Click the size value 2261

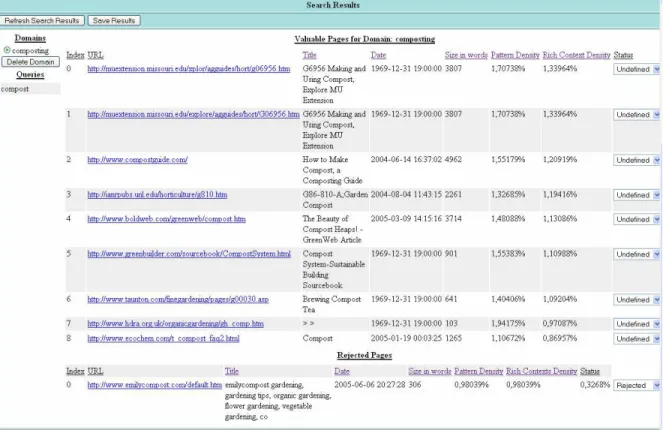coord(453,194)
